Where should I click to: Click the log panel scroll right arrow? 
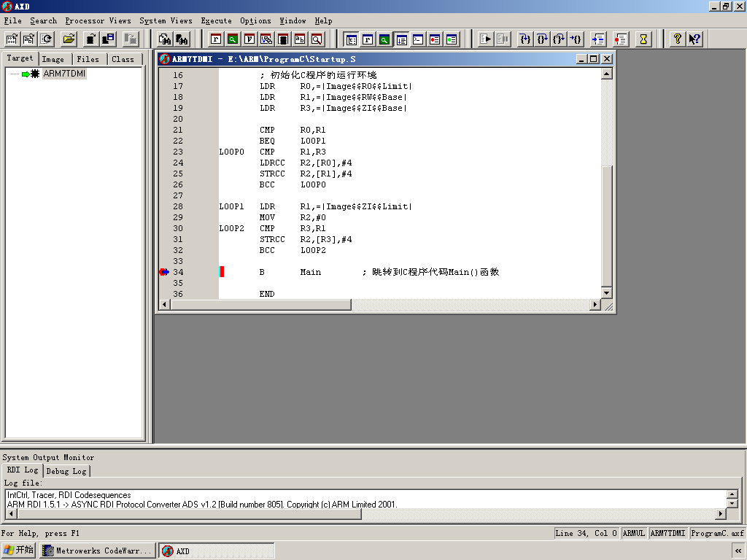click(721, 514)
